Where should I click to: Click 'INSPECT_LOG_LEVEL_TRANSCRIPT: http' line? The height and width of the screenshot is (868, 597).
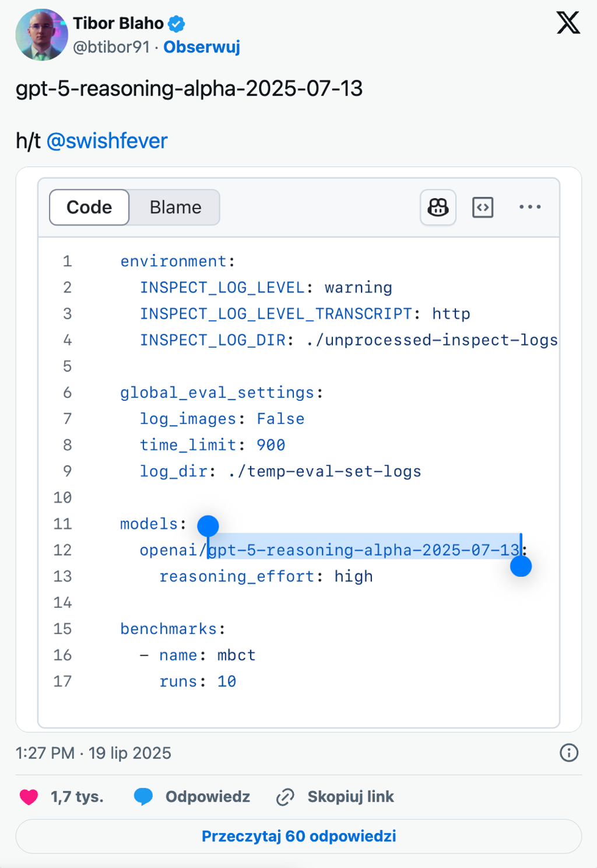click(305, 314)
